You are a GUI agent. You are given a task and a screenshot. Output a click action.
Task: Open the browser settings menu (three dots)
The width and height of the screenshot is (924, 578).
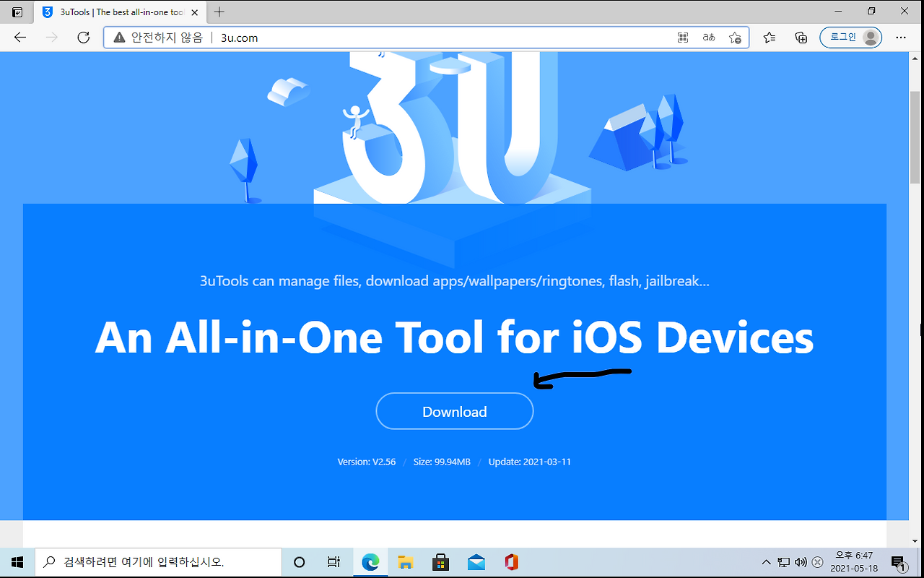901,38
